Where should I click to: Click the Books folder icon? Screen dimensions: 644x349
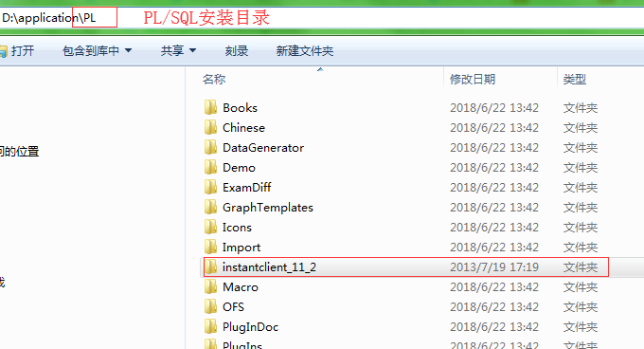point(210,108)
